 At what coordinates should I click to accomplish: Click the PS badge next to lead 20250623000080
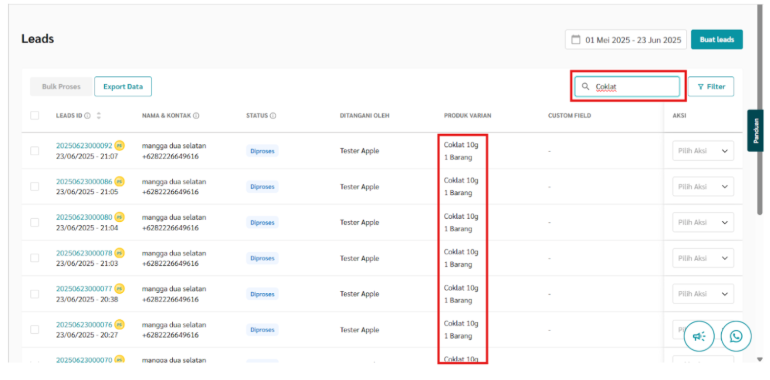119,217
